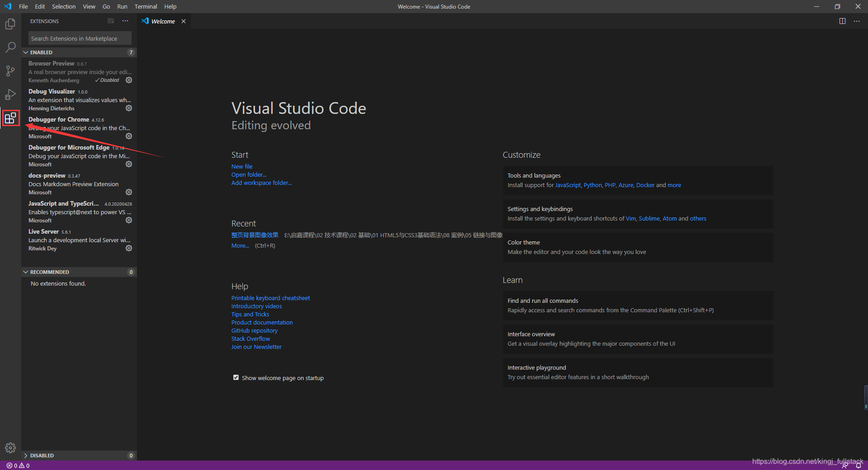Open the Run menu
The image size is (868, 470).
(x=122, y=6)
